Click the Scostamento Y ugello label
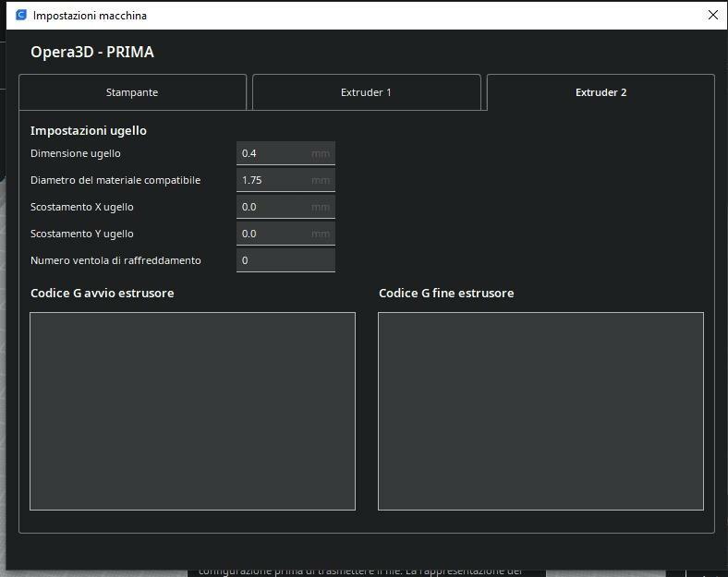Image resolution: width=728 pixels, height=577 pixels. coord(81,234)
